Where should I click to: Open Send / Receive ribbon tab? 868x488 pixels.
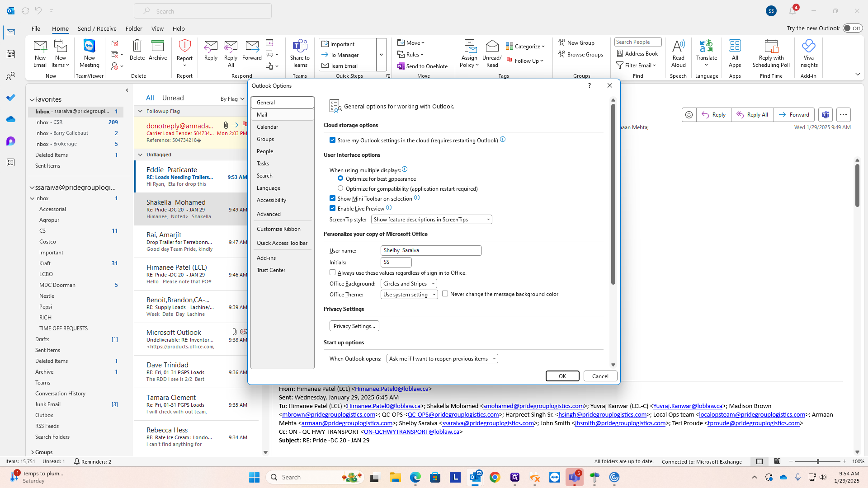tap(97, 28)
